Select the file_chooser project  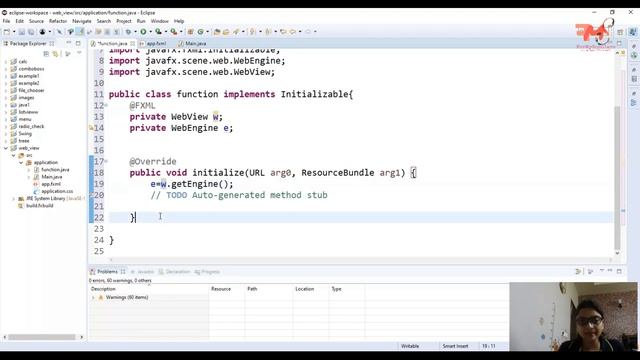click(31, 91)
